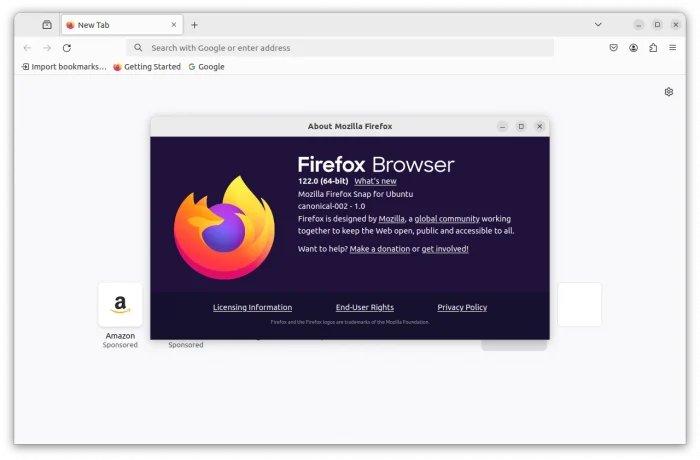Expand the list all tabs chevron
700x460 pixels.
598,25
